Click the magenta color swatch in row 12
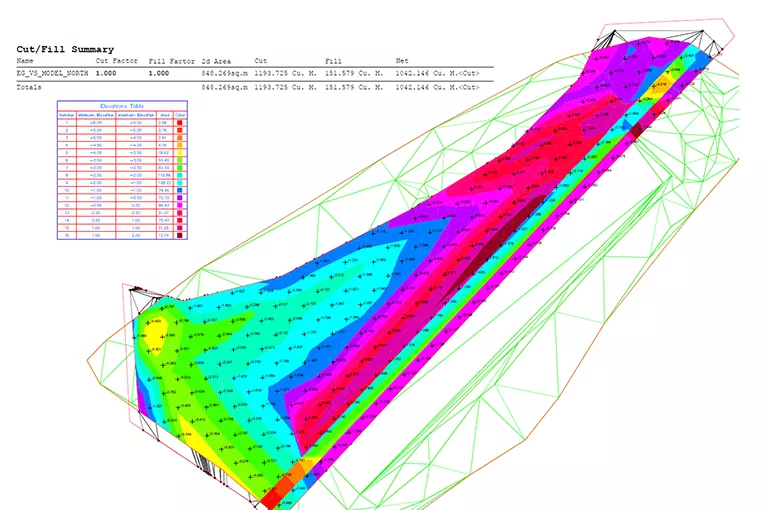Image resolution: width=765 pixels, height=510 pixels. pos(180,206)
